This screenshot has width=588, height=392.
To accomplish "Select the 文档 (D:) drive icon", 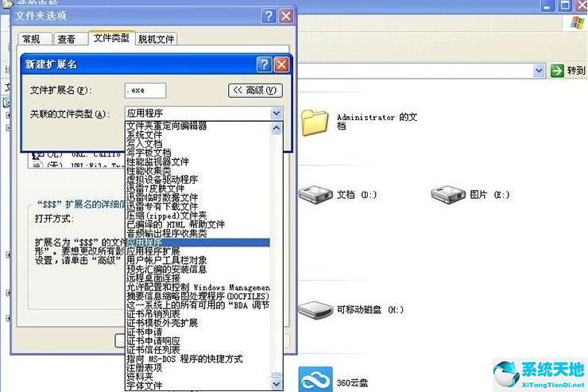I will [315, 195].
